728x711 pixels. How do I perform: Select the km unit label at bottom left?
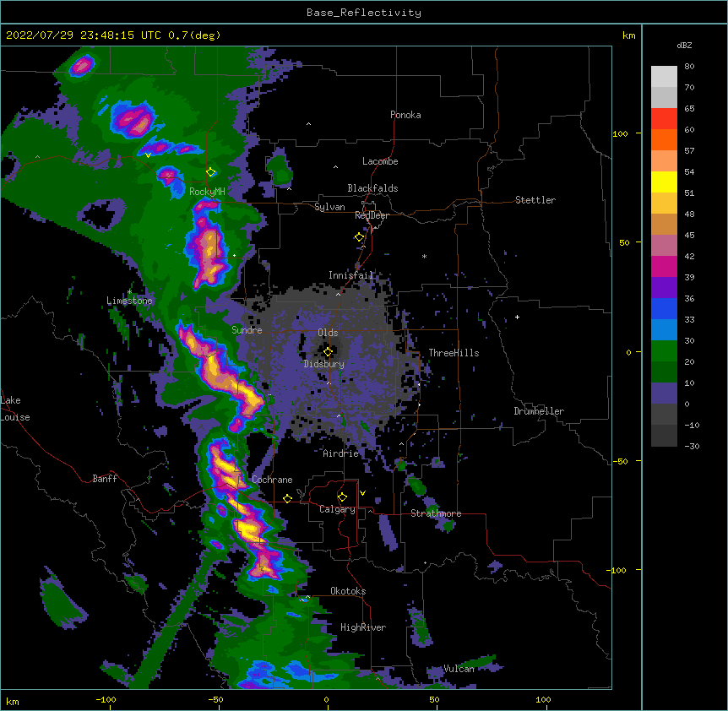point(13,701)
